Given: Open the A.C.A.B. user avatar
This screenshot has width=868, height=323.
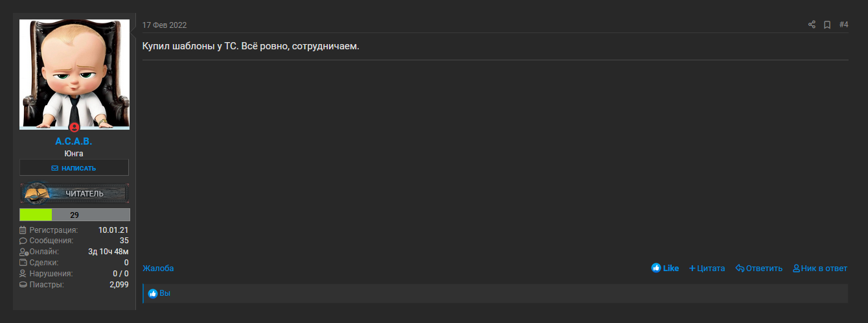Looking at the screenshot, I should pos(74,74).
